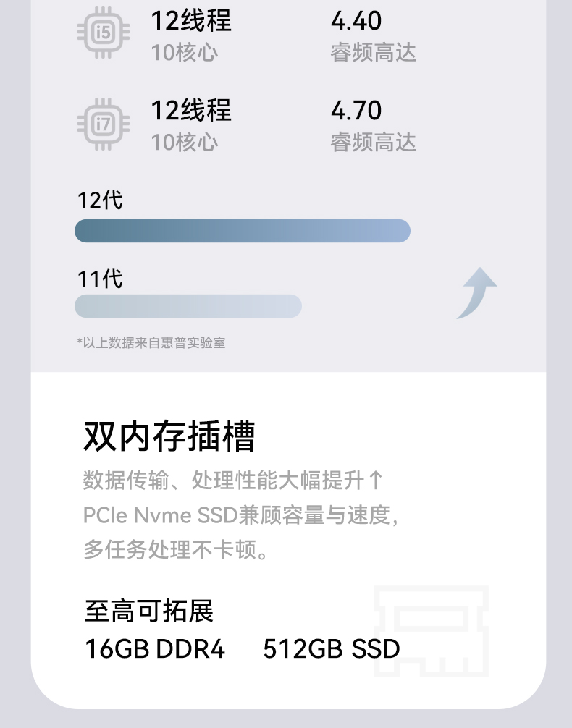Screen dimensions: 572x728
Task: Click the i5 processor chip icon
Action: (104, 33)
